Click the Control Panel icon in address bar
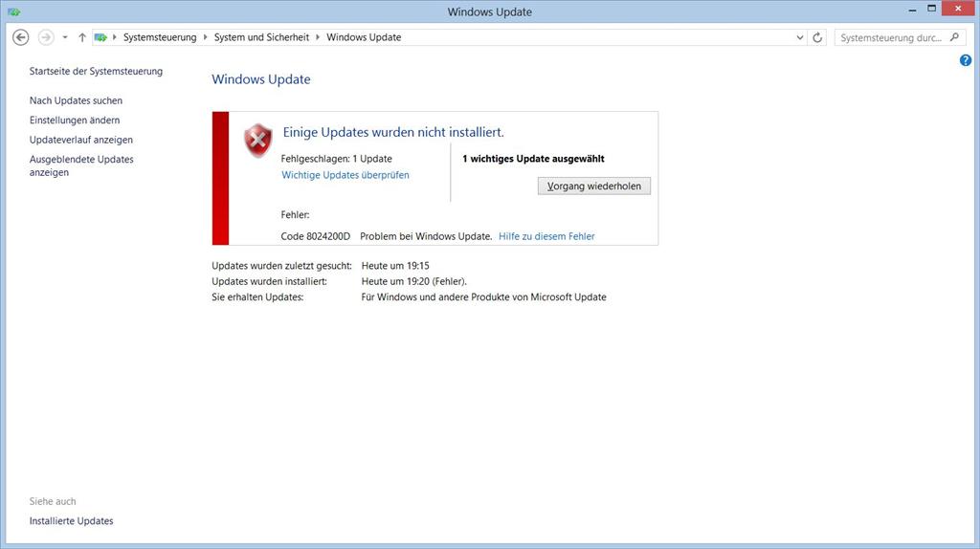This screenshot has width=980, height=549. [100, 37]
